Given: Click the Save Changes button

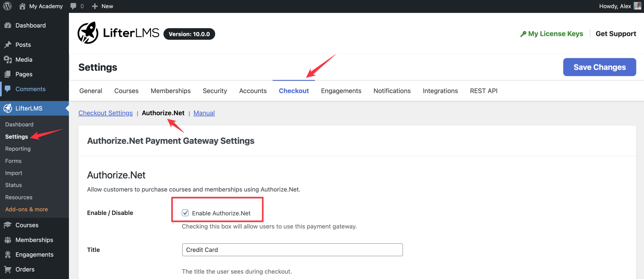Looking at the screenshot, I should click(599, 67).
